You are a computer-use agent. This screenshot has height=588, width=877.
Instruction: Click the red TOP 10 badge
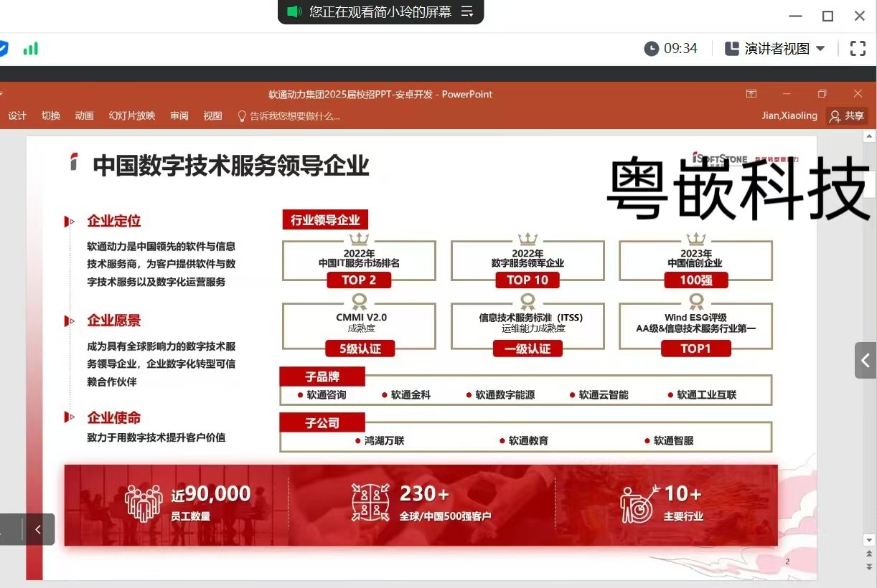[x=527, y=280]
